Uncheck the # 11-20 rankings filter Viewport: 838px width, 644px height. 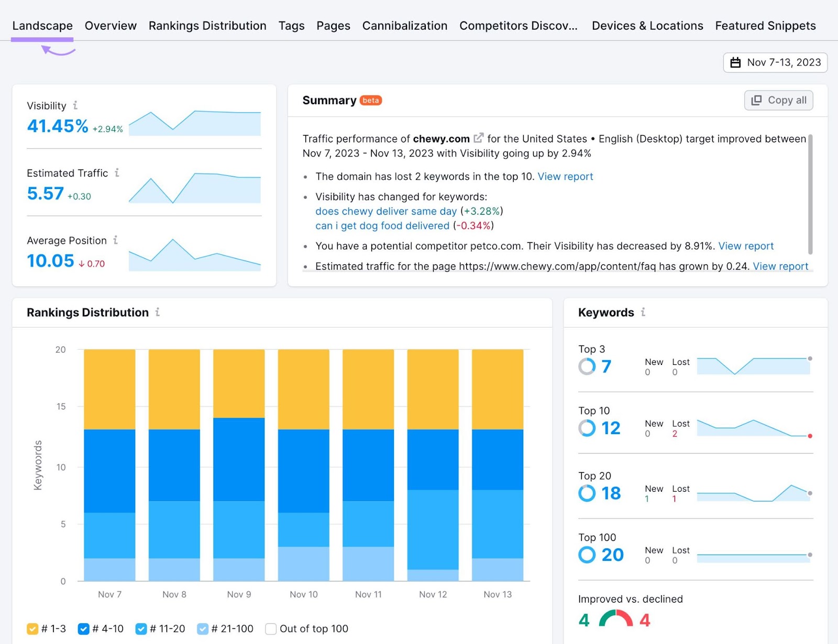point(141,628)
